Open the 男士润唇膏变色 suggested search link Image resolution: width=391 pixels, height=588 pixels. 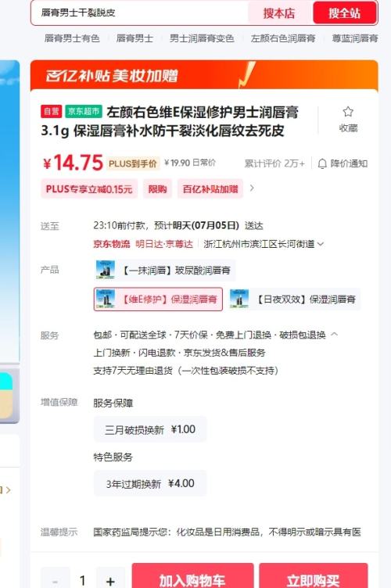click(202, 38)
